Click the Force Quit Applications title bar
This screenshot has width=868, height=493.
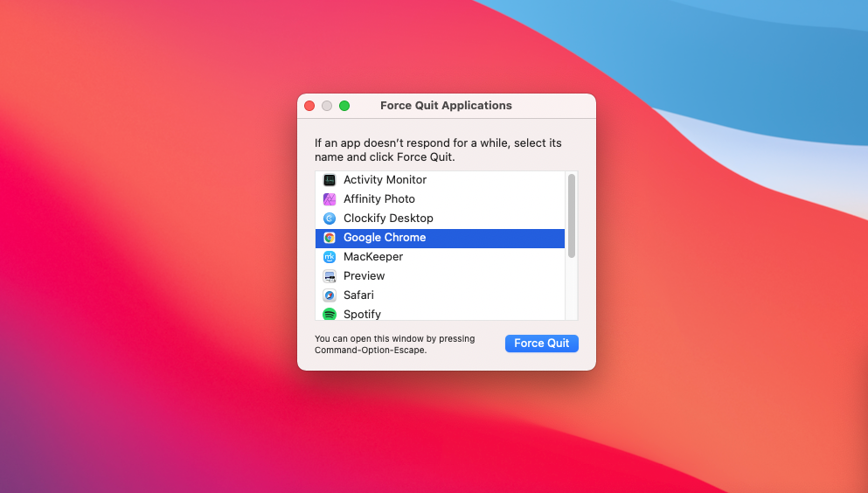446,106
